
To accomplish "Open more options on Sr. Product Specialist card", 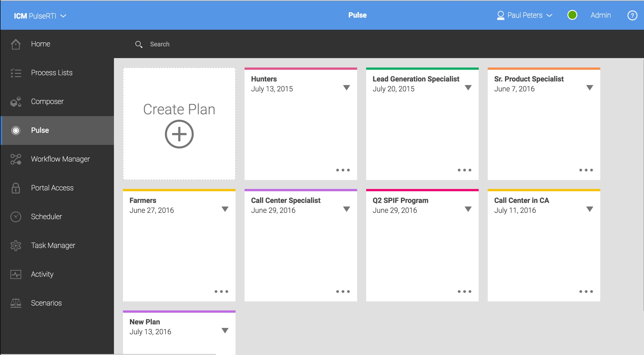I will [x=586, y=170].
